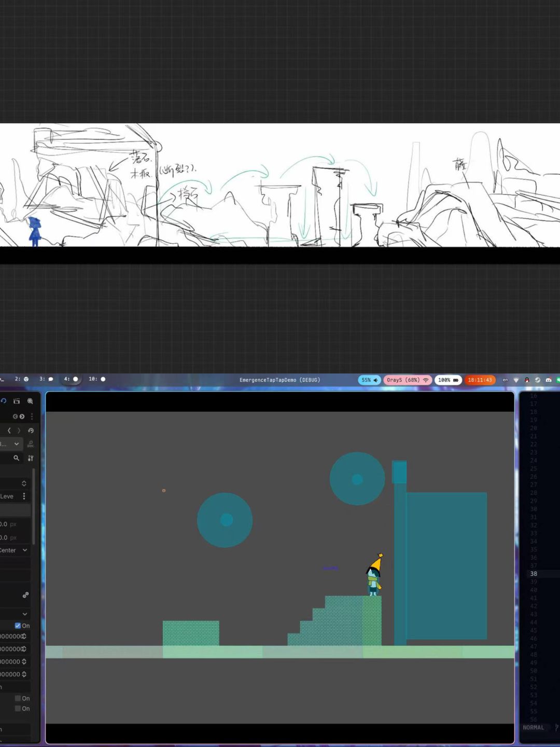The image size is (560, 747).
Task: Open the documentation icon beside the node dropdown
Action: coord(31,444)
